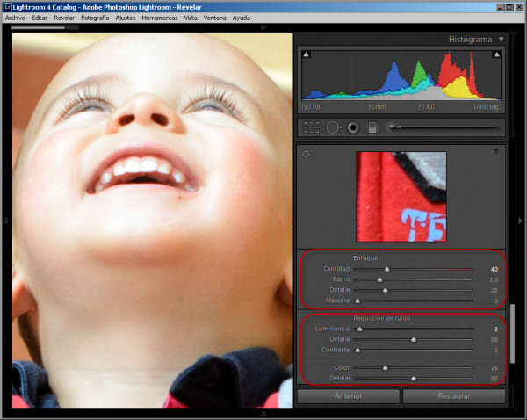
Task: Click the 50 mm label under histogram
Action: pos(377,107)
